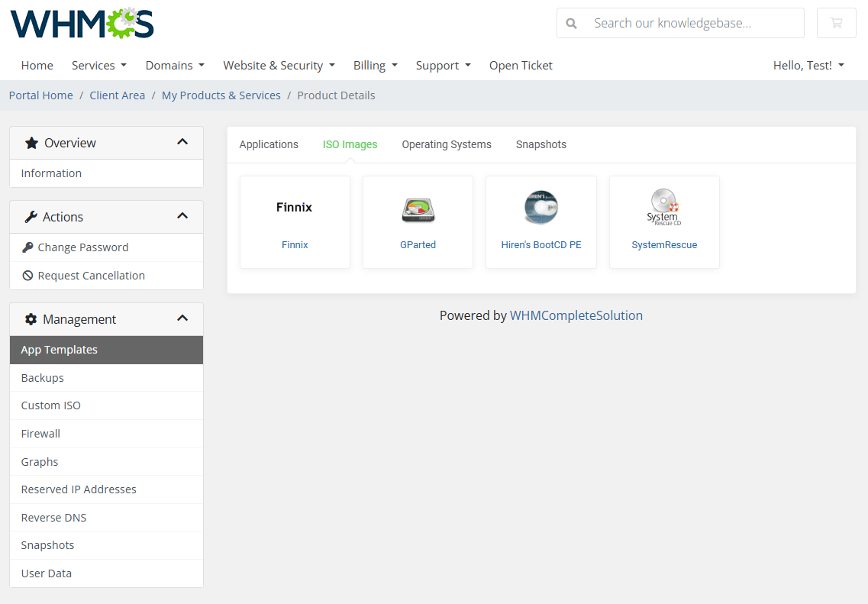Open the shopping cart

click(x=837, y=23)
